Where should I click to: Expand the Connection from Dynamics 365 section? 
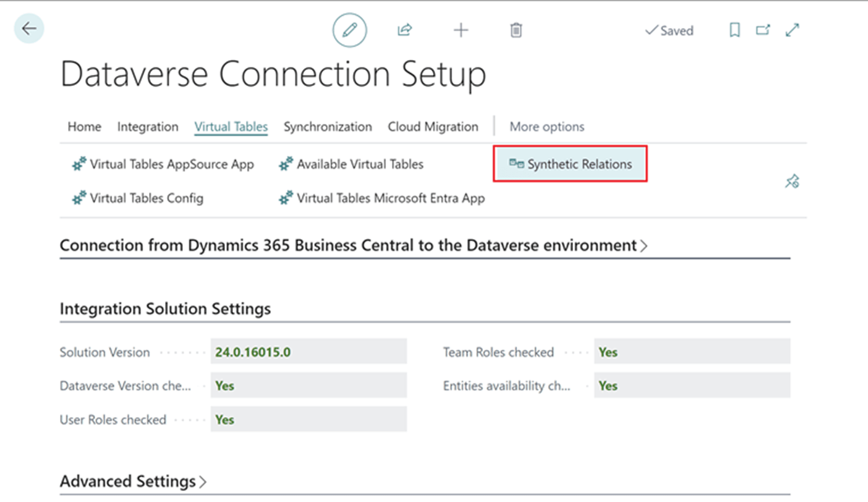tap(354, 245)
